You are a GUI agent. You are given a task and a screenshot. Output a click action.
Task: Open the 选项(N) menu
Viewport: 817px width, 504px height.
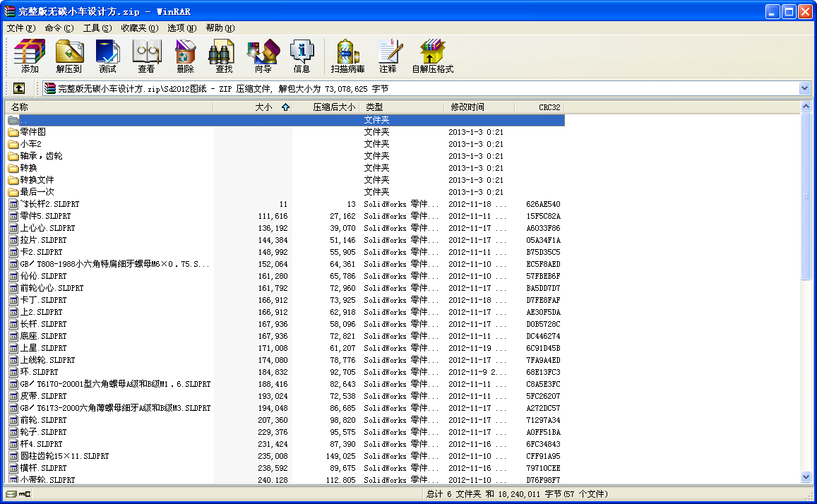point(182,28)
